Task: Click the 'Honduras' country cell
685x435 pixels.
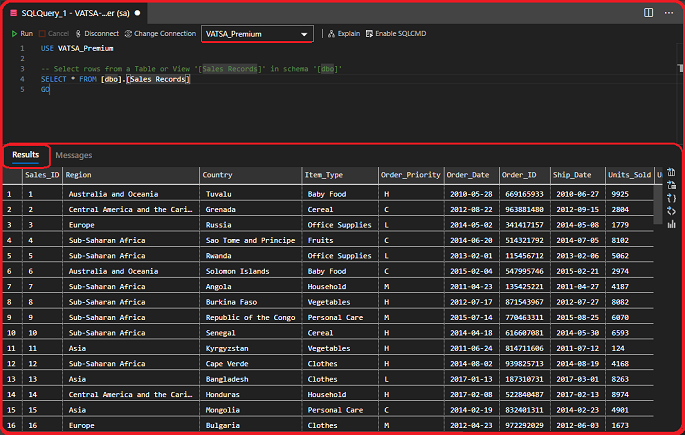Action: click(250, 394)
